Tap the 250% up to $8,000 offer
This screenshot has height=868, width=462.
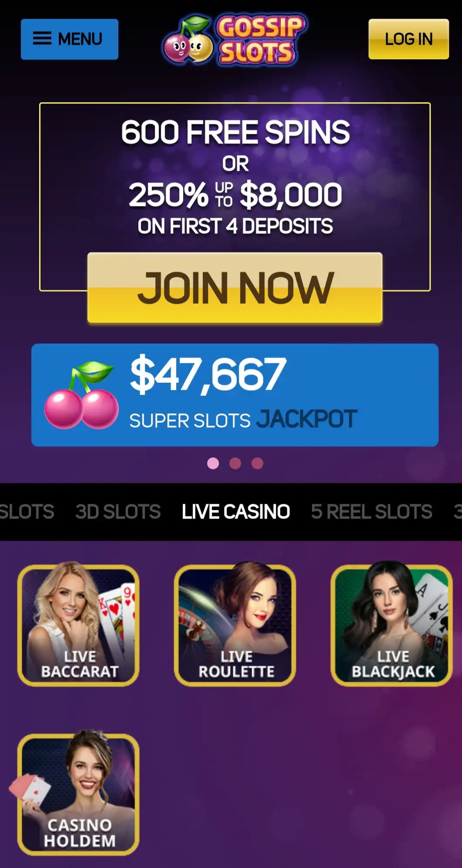235,195
